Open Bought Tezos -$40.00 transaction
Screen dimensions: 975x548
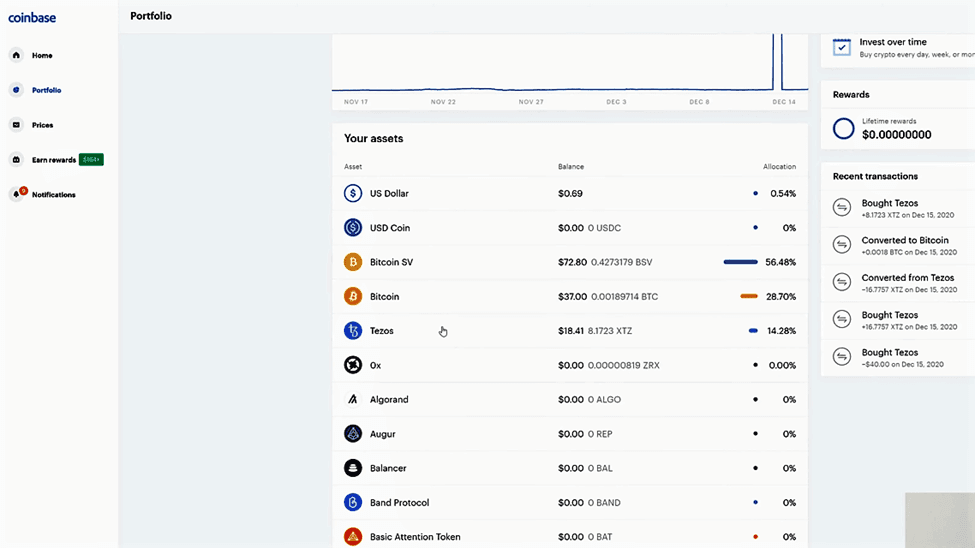pos(898,358)
